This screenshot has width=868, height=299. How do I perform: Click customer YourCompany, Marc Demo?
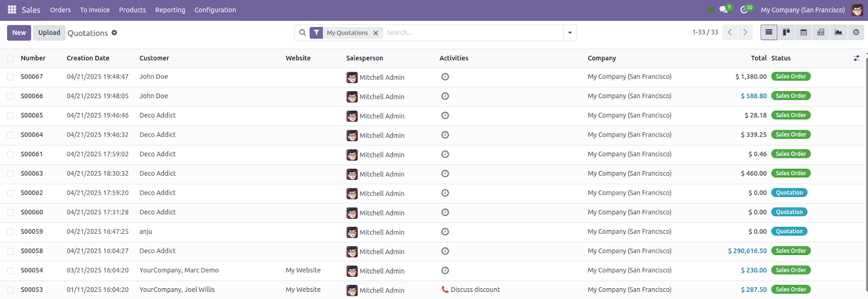click(179, 270)
